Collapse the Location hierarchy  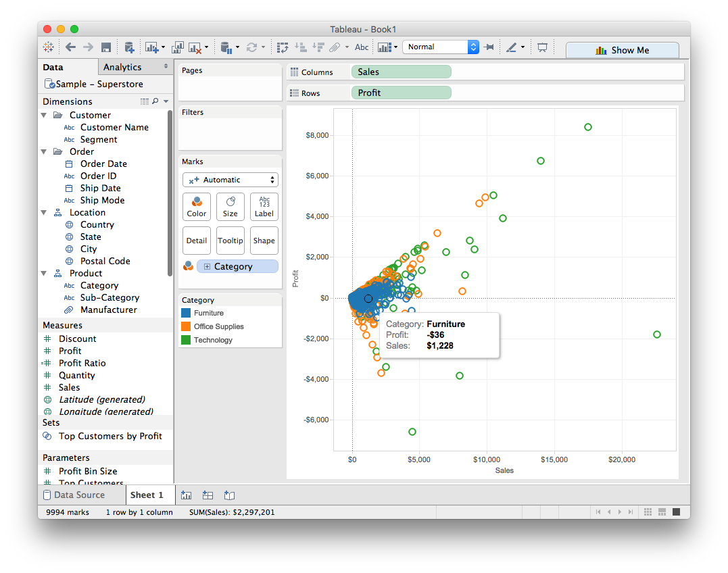(x=44, y=212)
